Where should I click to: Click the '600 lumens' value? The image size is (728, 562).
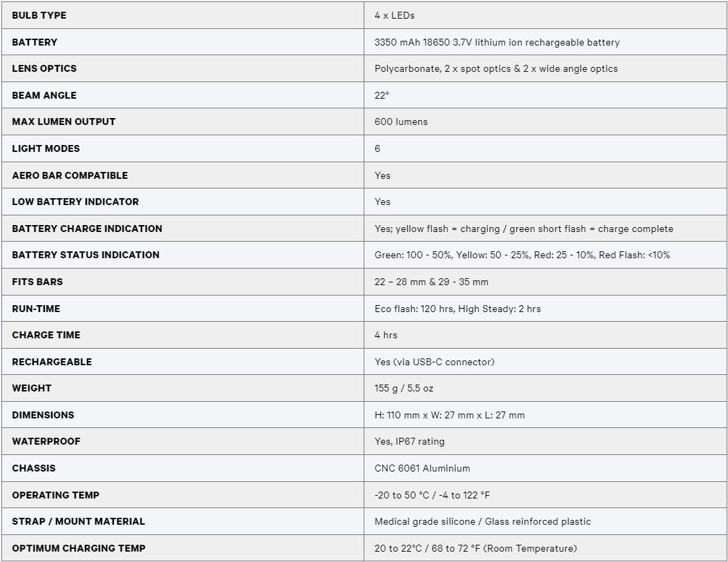pos(401,122)
